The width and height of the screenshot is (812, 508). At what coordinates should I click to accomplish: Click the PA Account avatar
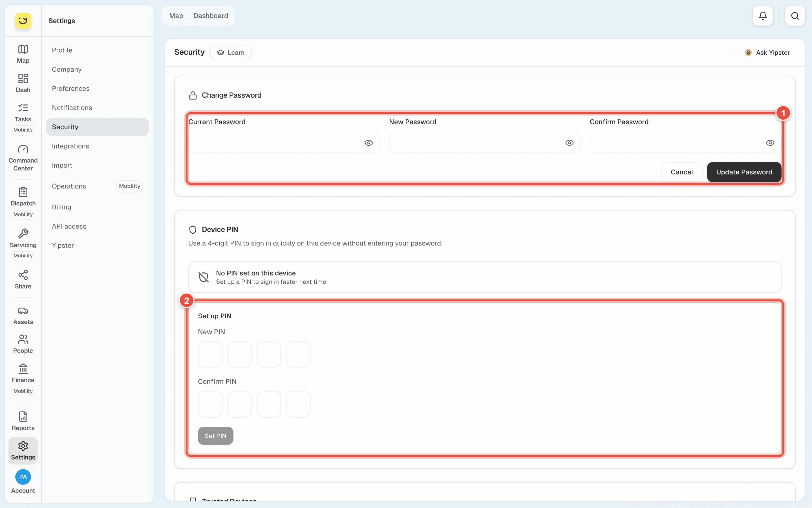pyautogui.click(x=23, y=477)
